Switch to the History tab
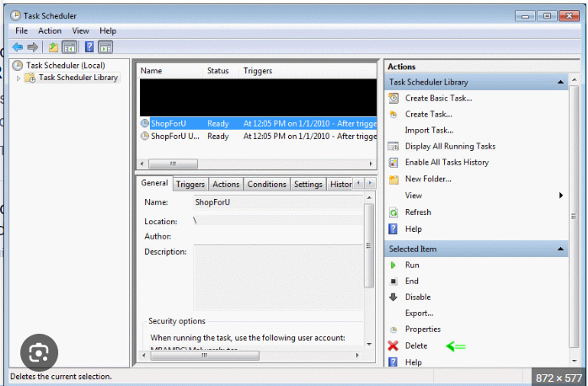Screen dimensions: 588x386 (x=340, y=184)
